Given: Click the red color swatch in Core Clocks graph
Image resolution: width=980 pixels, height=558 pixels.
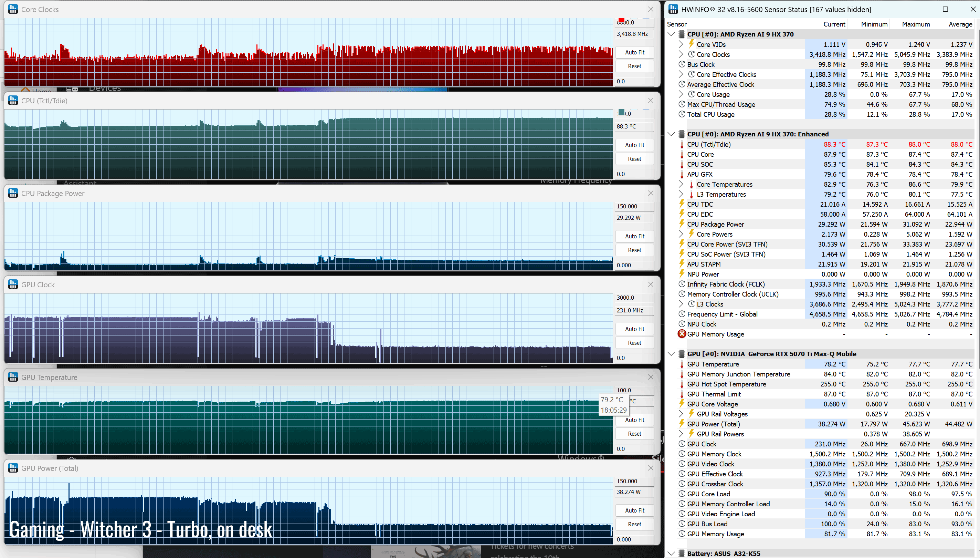Looking at the screenshot, I should (621, 20).
